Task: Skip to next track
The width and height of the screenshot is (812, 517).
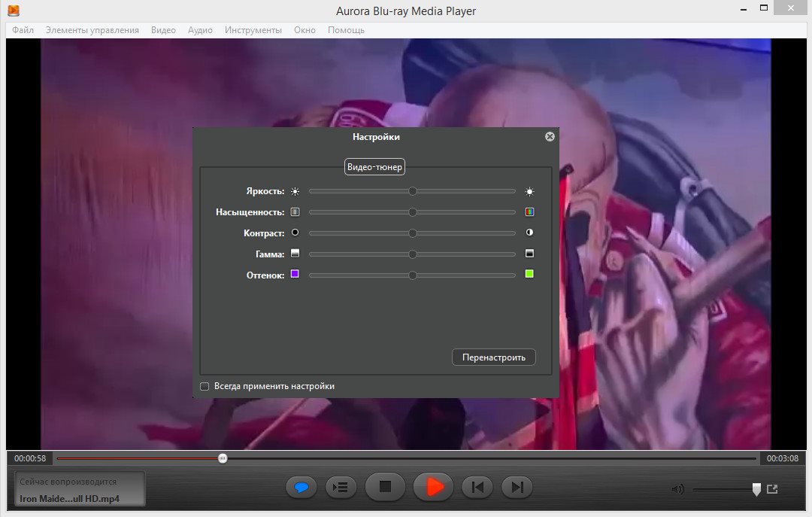Action: pyautogui.click(x=517, y=488)
